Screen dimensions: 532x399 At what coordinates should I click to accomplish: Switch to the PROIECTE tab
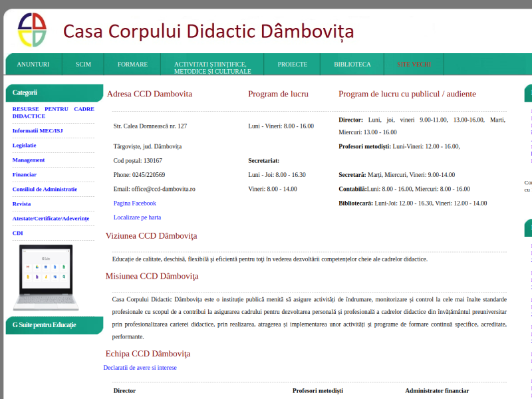coord(293,64)
